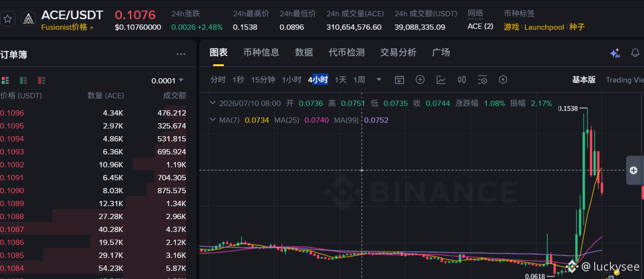Click the 成交额 column header
644x279 pixels.
tap(174, 96)
